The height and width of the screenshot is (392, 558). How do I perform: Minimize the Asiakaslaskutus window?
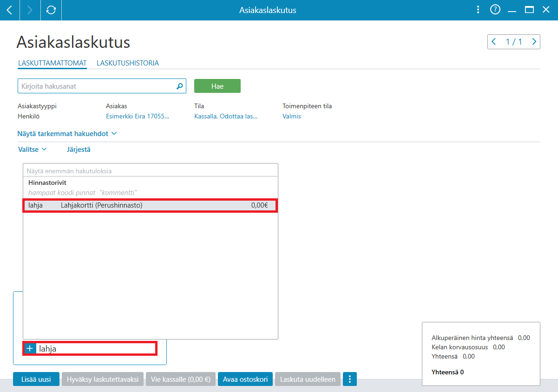[512, 11]
